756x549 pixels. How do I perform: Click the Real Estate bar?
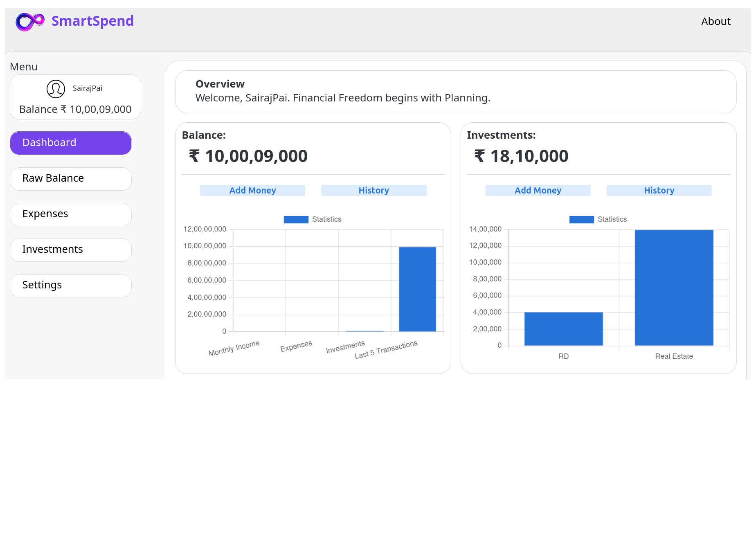[x=674, y=288]
